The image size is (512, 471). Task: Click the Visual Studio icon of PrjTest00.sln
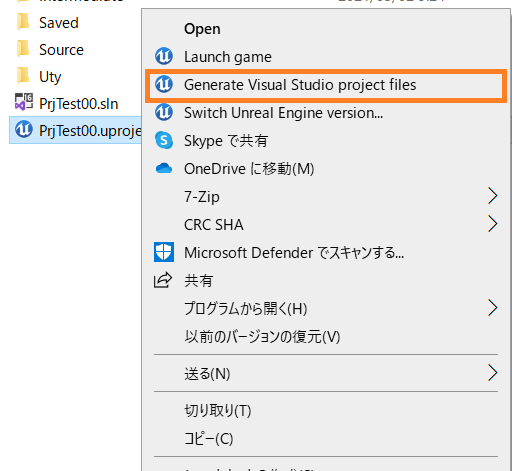24,102
